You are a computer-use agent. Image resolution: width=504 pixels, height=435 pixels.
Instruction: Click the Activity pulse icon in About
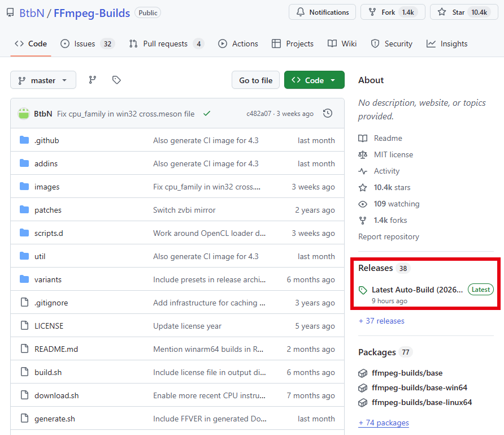coord(363,171)
